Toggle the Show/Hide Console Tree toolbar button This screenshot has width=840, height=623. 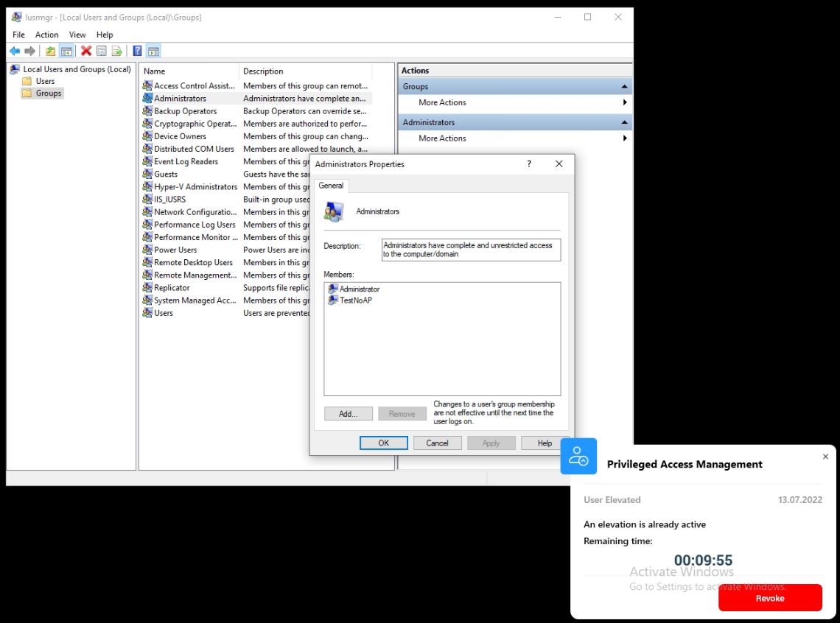(x=66, y=51)
